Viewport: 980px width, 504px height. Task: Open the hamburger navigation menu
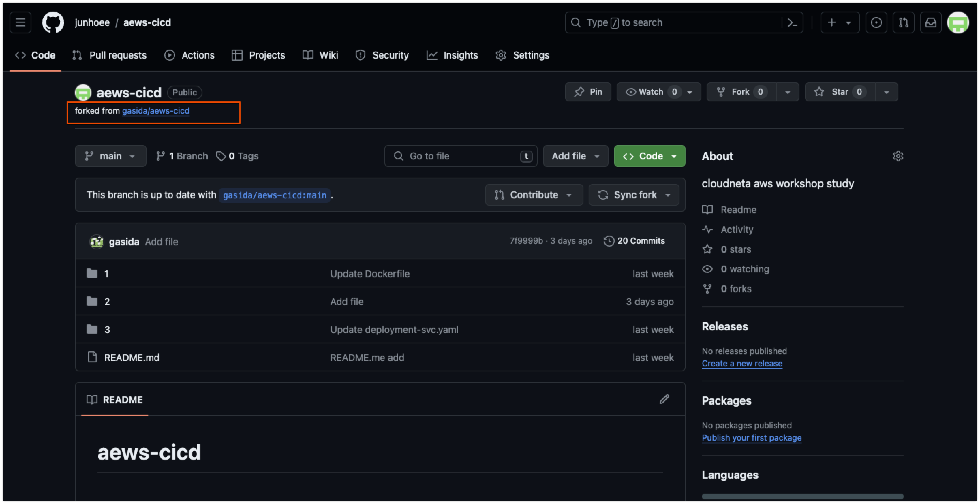(x=20, y=22)
